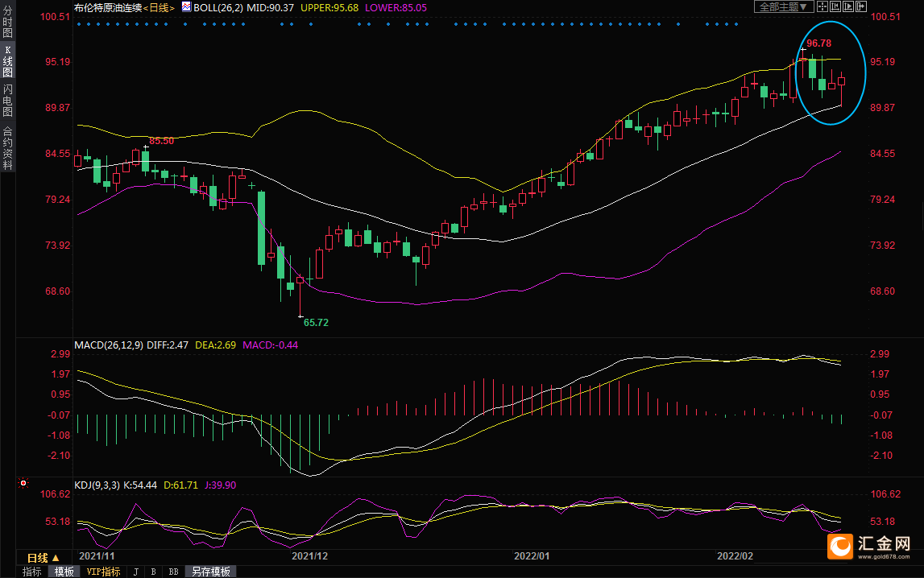Click the 85.50 price label
924x578 pixels.
coord(161,141)
